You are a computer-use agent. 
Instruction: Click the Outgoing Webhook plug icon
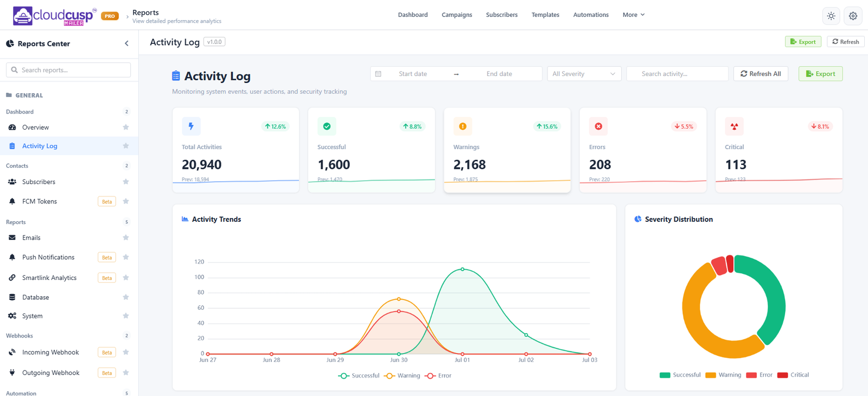(12, 373)
